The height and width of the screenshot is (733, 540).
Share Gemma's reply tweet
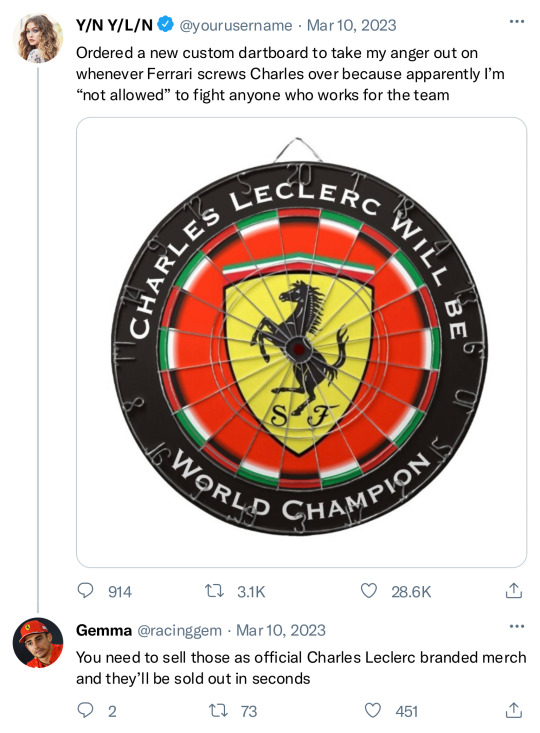513,710
